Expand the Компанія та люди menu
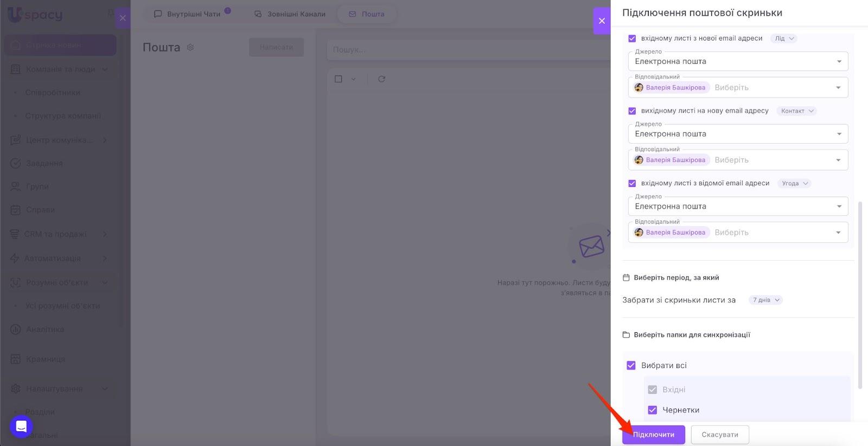868x446 pixels. pyautogui.click(x=60, y=69)
